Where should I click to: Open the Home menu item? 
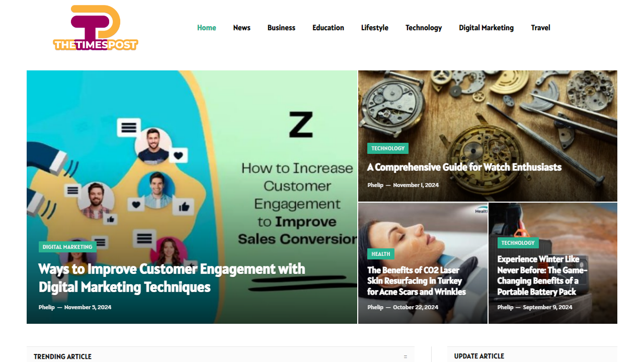[206, 28]
